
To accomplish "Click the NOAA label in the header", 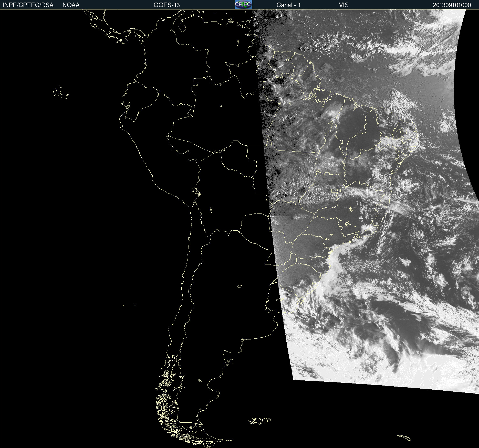I will coord(71,5).
